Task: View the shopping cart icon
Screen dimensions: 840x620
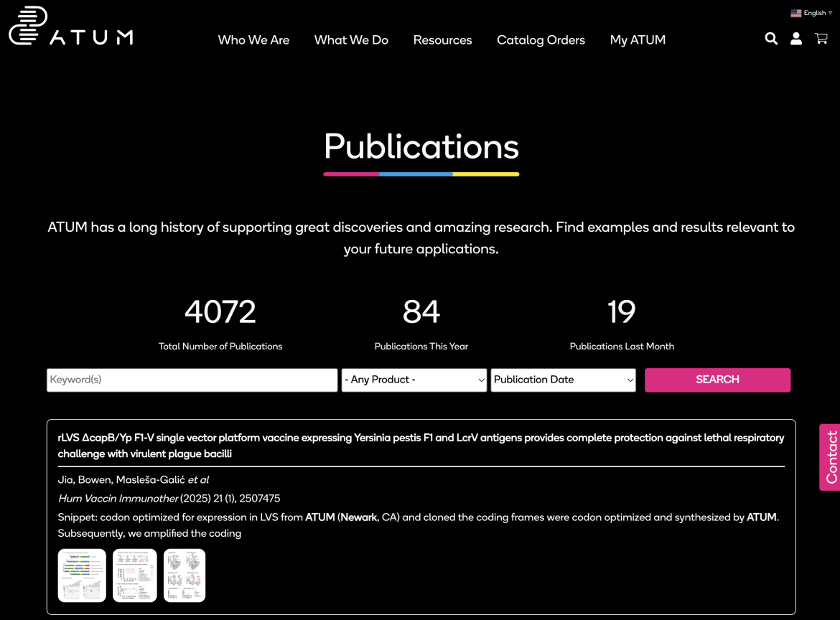Action: pos(821,39)
